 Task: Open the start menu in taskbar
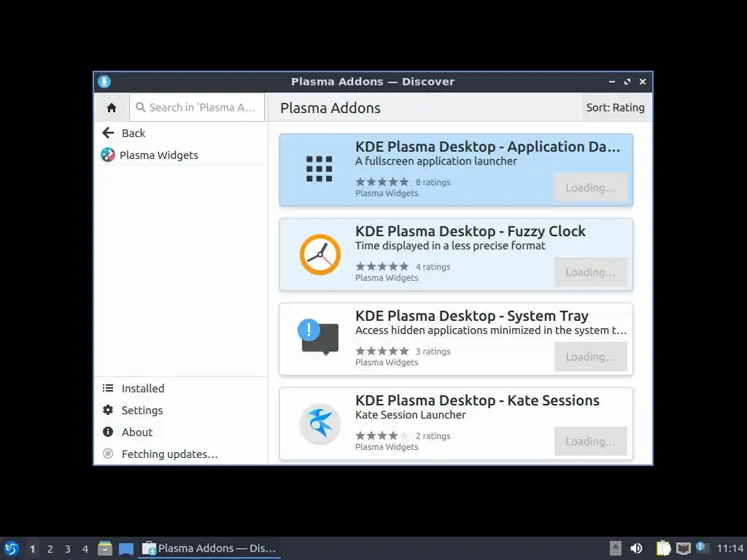(12, 548)
